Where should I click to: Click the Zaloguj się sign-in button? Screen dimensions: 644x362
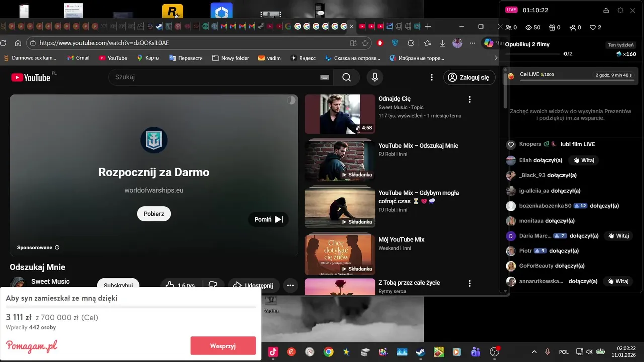click(x=469, y=77)
